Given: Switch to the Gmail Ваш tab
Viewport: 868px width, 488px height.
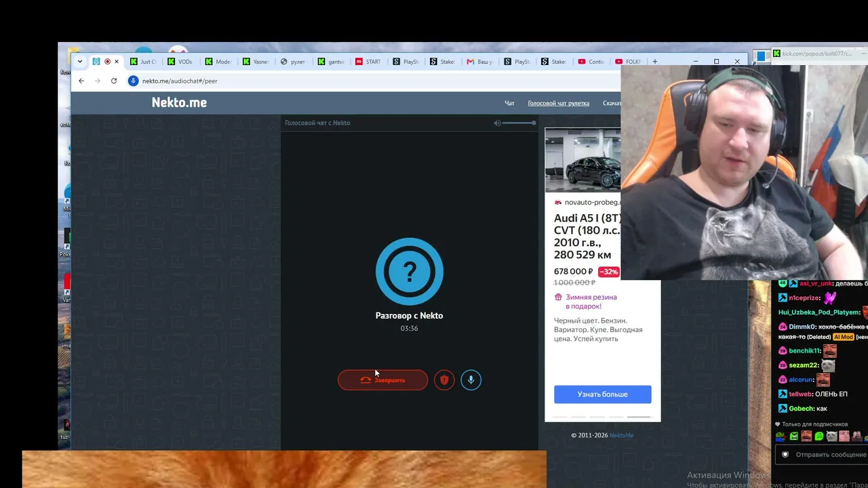Looking at the screenshot, I should point(480,62).
